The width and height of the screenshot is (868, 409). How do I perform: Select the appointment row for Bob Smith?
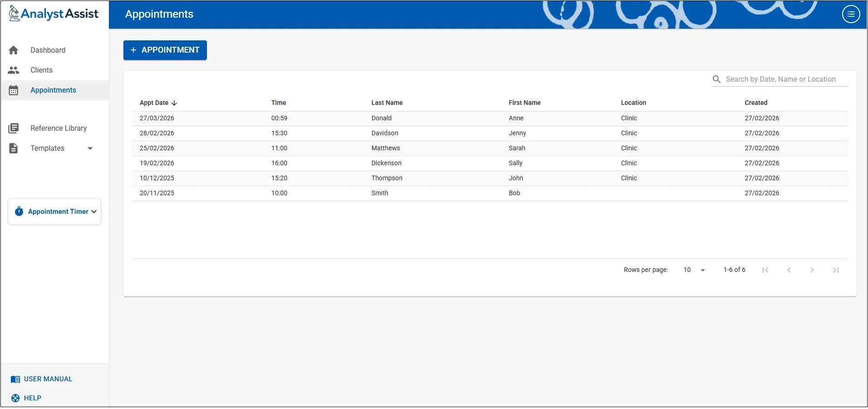408,193
